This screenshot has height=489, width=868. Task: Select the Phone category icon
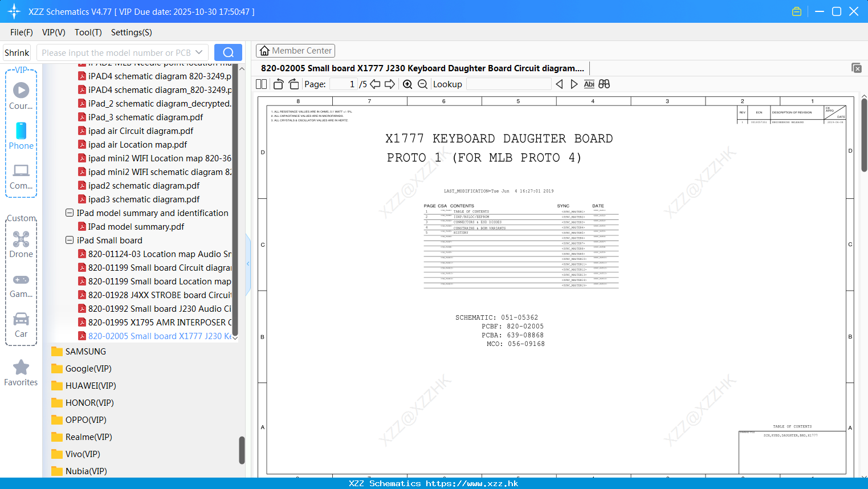tap(21, 136)
